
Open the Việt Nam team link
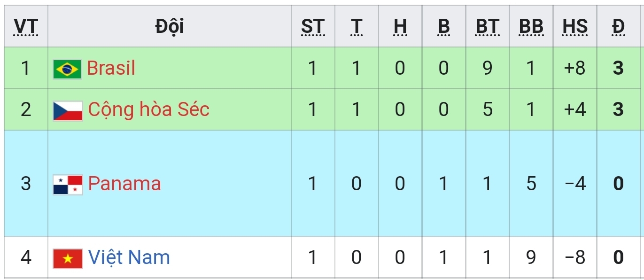[129, 257]
